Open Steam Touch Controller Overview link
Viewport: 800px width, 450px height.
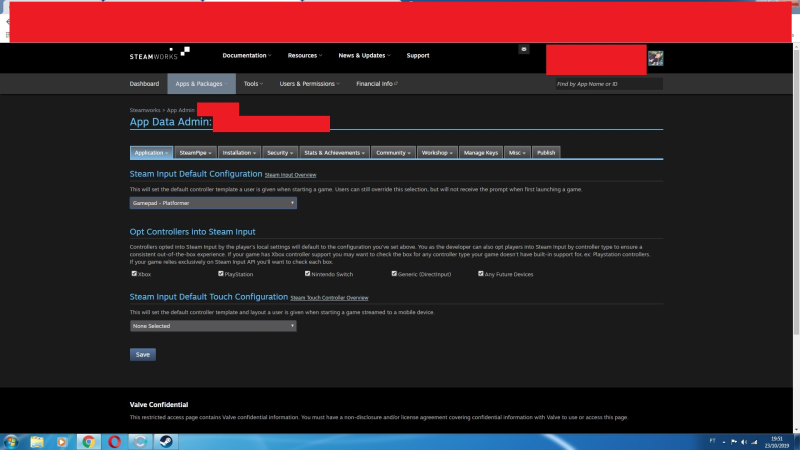(329, 298)
